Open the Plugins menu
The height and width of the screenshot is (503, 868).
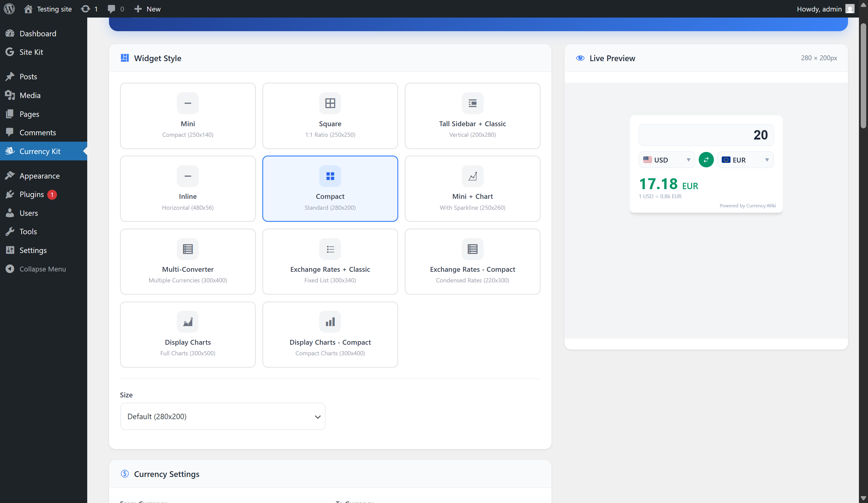(32, 195)
